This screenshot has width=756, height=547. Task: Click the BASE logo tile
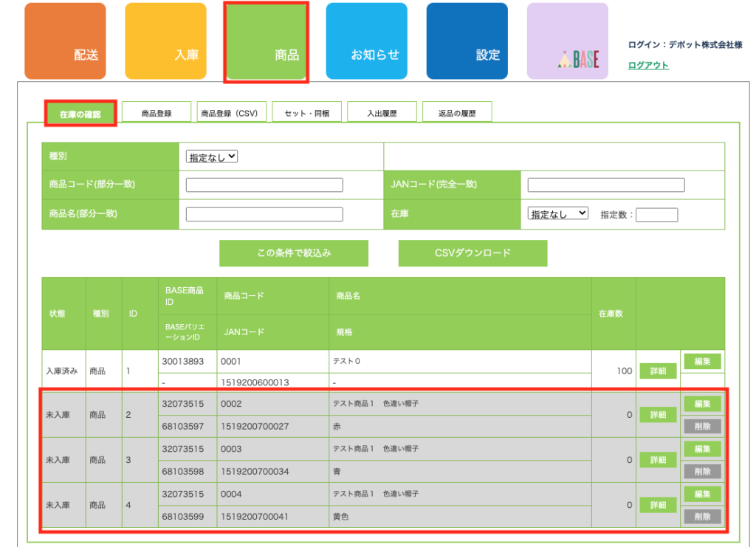click(567, 41)
